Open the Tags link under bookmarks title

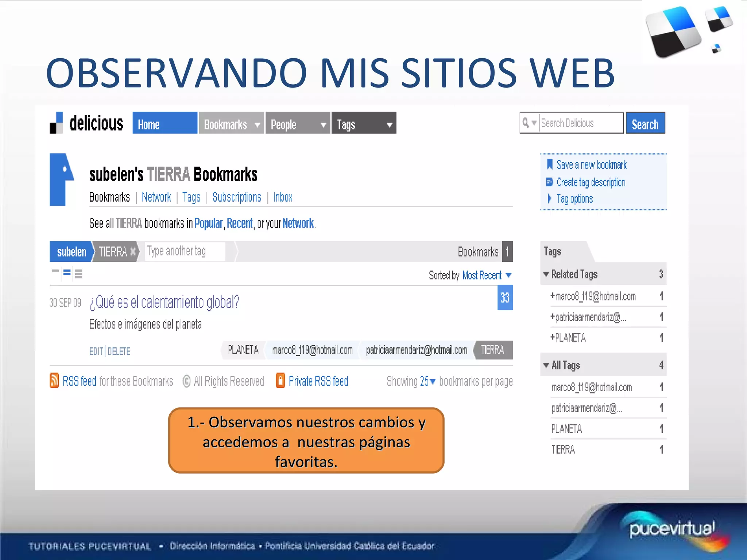(191, 197)
